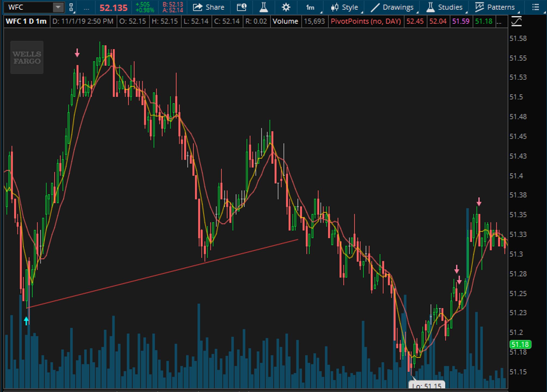Viewport: 547px width, 392px height.
Task: Expand truncated study values ellipsis in header
Action: point(499,22)
